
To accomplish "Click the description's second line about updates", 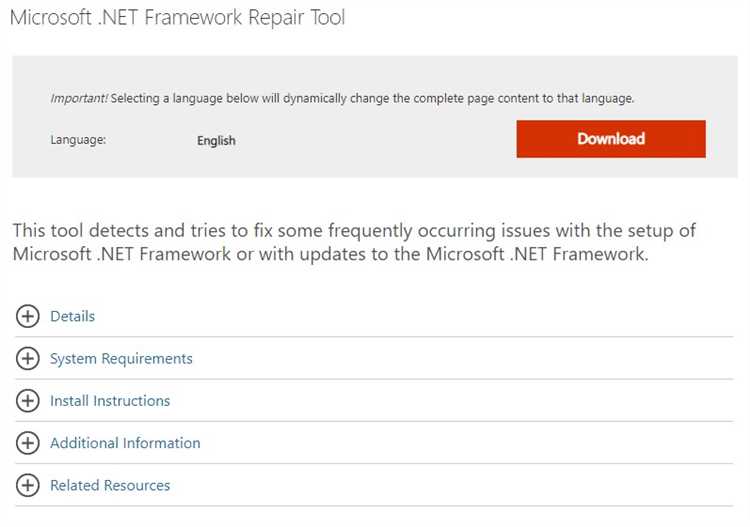I will 331,254.
